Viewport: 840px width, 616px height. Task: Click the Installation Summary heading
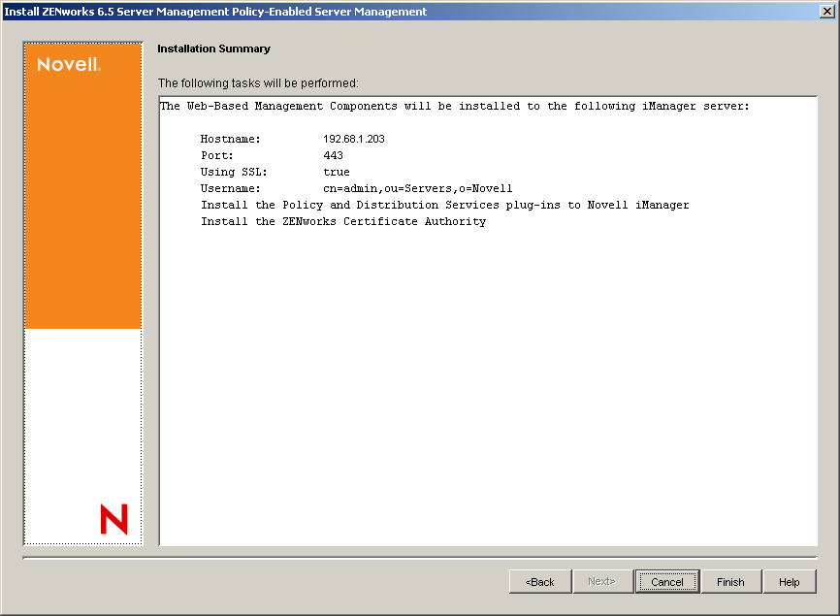tap(213, 49)
